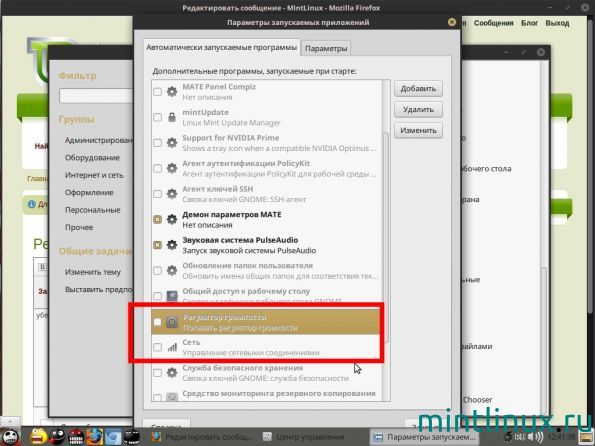This screenshot has height=446, width=595.
Task: Click gear icon beside Звуковая система PulseAudio
Action: point(172,245)
